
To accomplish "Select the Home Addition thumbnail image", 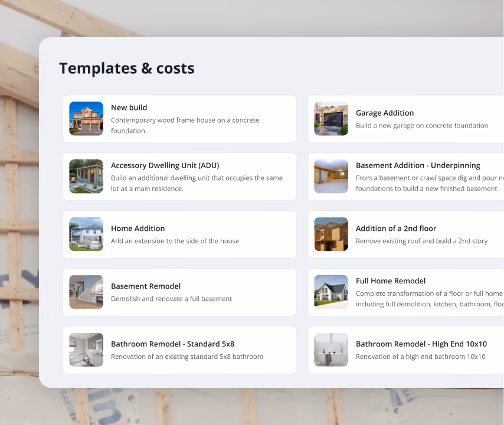I will click(86, 234).
